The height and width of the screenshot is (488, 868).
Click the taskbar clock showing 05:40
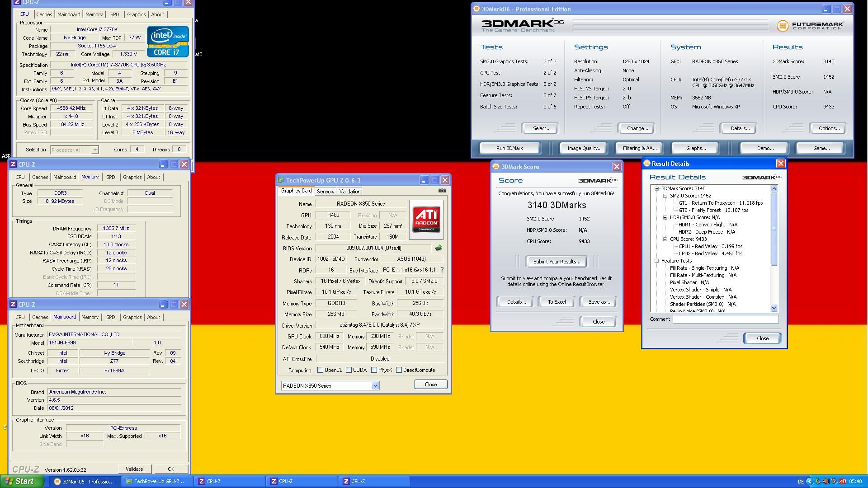click(855, 482)
